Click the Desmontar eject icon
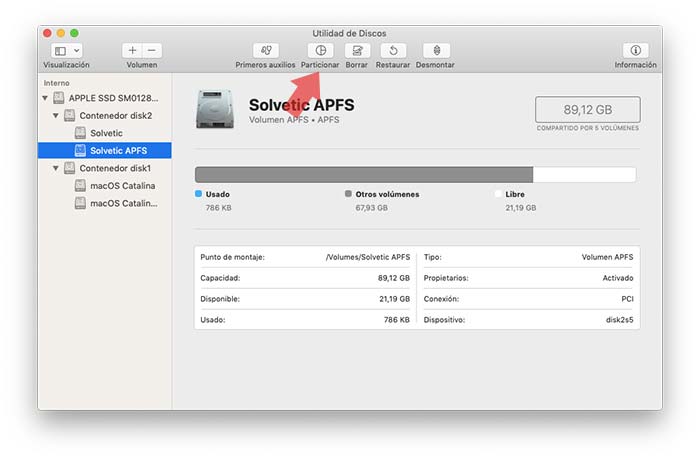 click(437, 50)
